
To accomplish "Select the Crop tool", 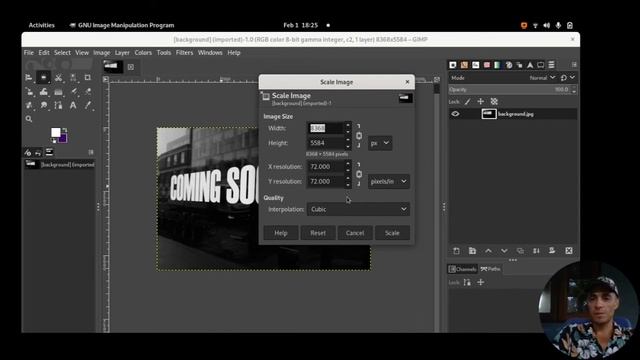I will (88, 77).
